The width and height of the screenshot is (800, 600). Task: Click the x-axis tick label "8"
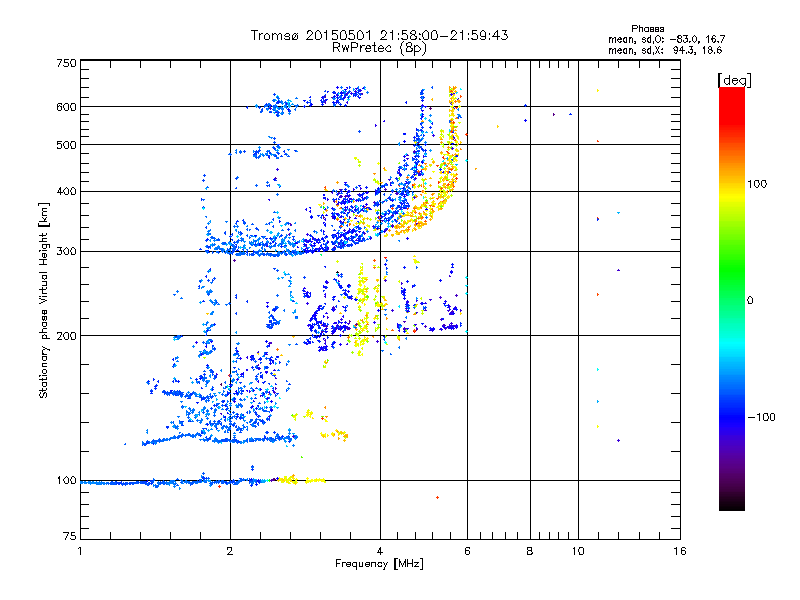point(530,551)
